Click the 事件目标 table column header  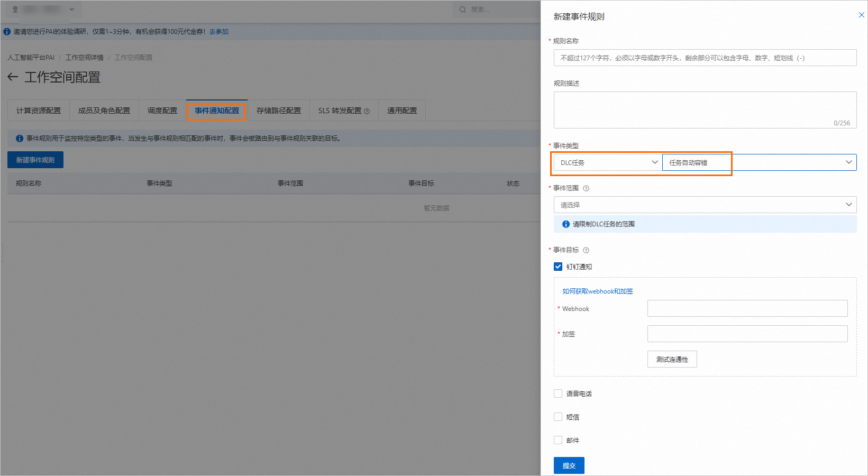point(421,184)
